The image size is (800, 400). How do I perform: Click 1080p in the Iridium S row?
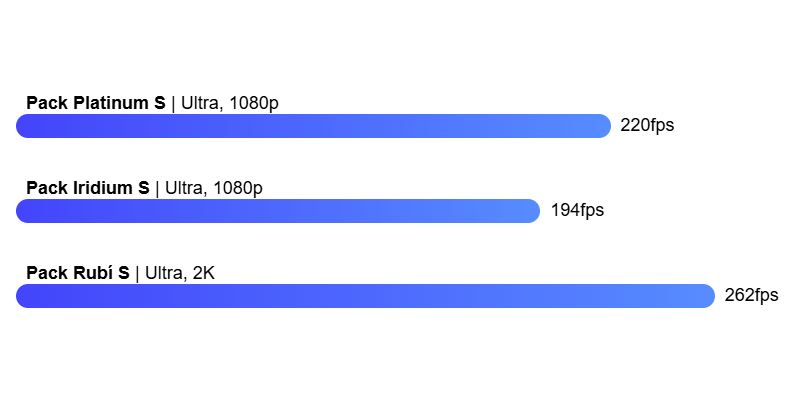238,189
